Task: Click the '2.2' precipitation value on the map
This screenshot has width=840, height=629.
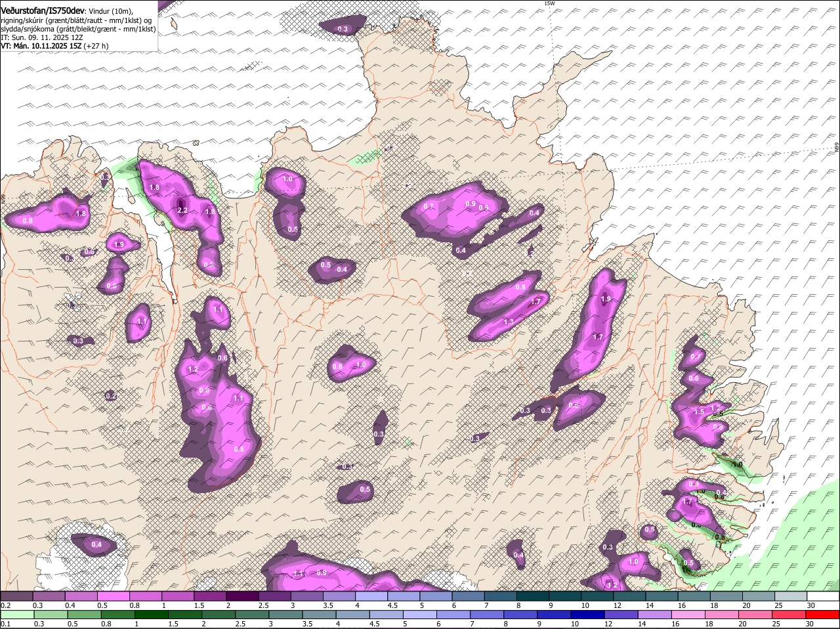Action: [x=182, y=210]
